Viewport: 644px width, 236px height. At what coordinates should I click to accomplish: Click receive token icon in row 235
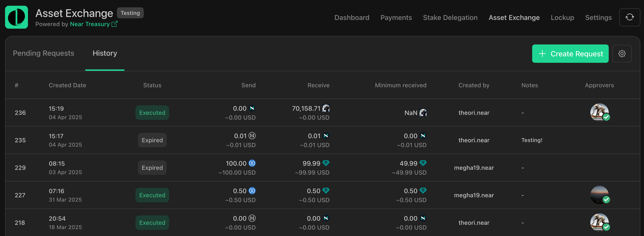coord(326,136)
